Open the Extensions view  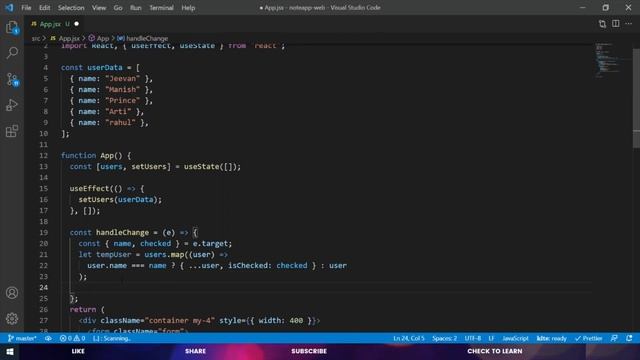[x=12, y=131]
